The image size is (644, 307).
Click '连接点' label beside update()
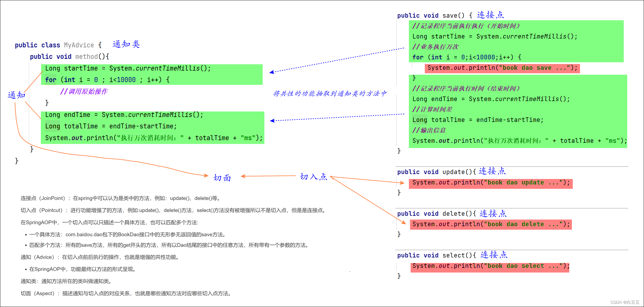pyautogui.click(x=492, y=171)
